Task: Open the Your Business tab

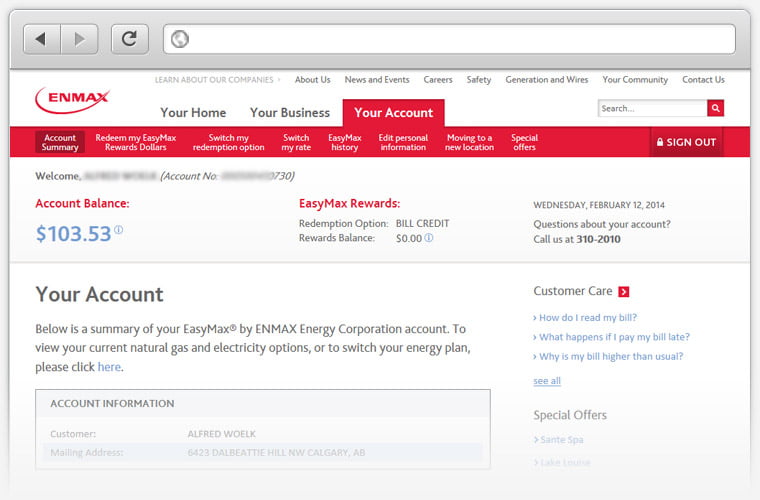Action: pyautogui.click(x=290, y=112)
